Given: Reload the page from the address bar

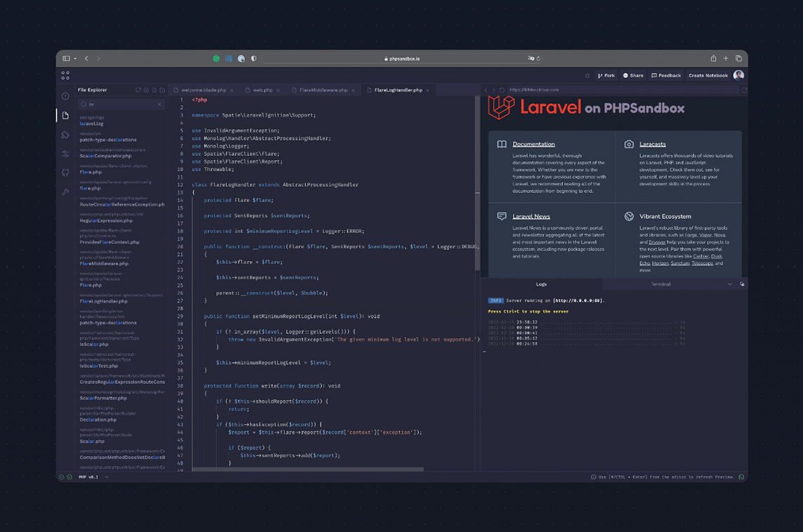Looking at the screenshot, I should 538,58.
